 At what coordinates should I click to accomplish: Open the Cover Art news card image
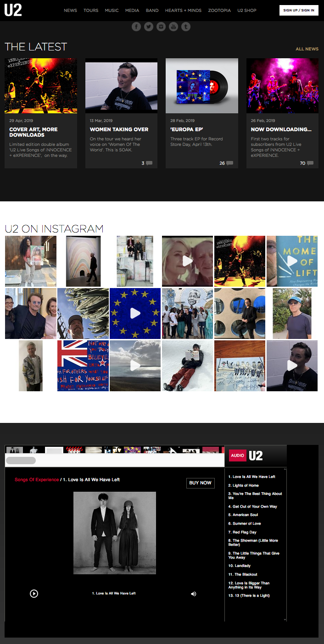41,86
